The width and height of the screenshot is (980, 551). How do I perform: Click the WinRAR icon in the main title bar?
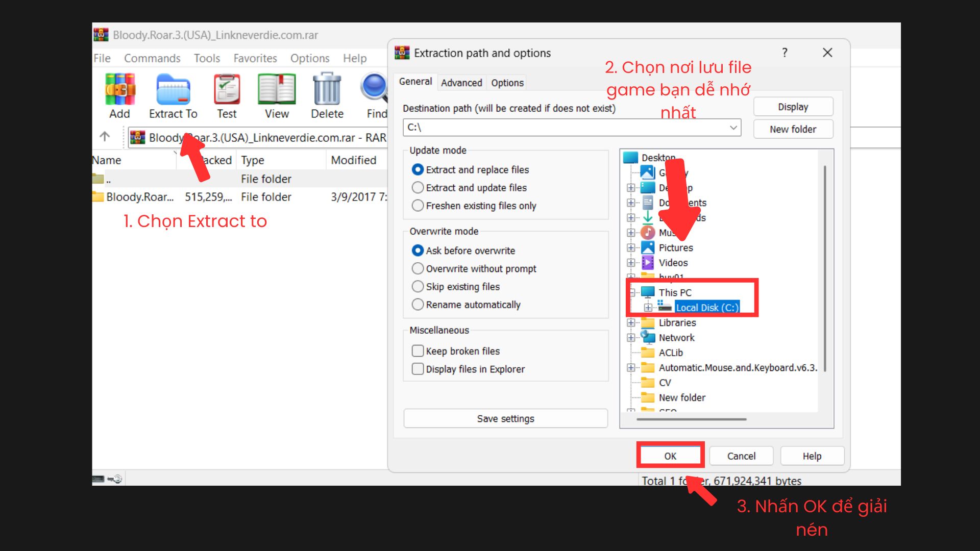point(101,35)
